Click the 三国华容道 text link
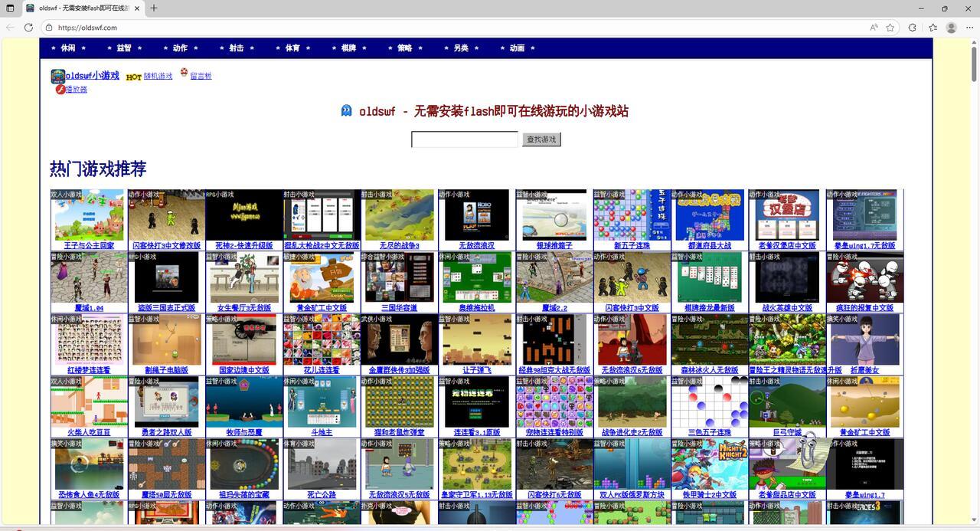Image resolution: width=980 pixels, height=531 pixels. click(x=399, y=308)
